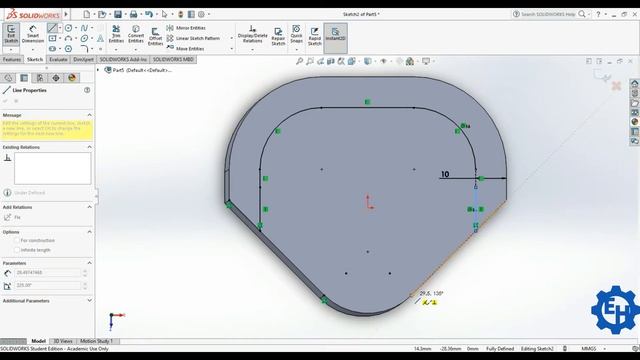
Task: Switch to the 3D Views bottom tab
Action: click(x=63, y=341)
